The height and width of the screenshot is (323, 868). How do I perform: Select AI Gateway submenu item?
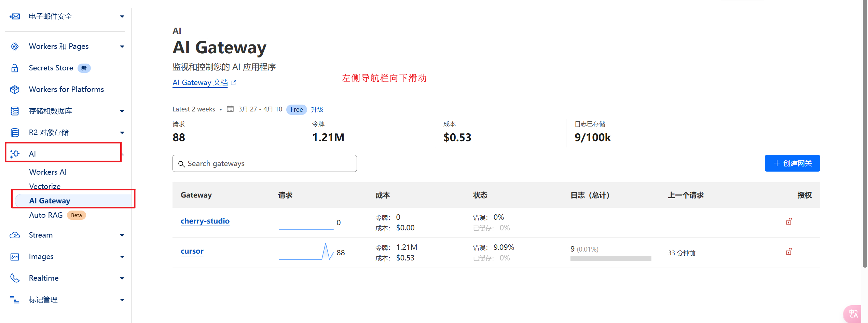tap(73, 201)
